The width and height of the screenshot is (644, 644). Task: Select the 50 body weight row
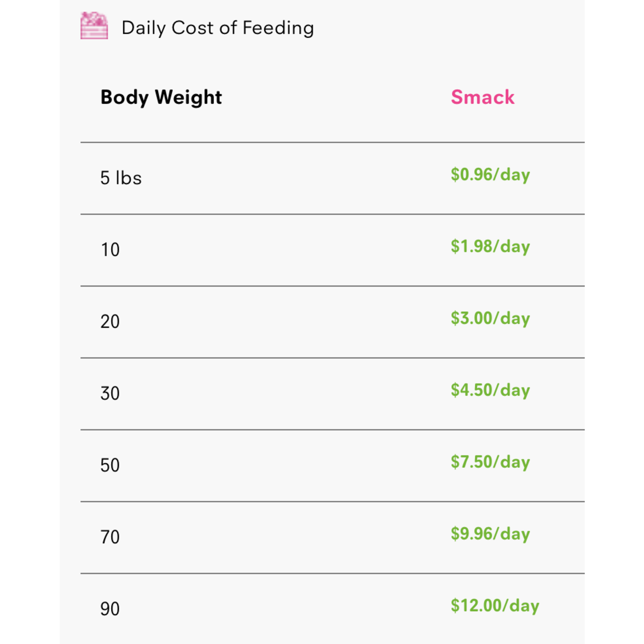pos(333,466)
